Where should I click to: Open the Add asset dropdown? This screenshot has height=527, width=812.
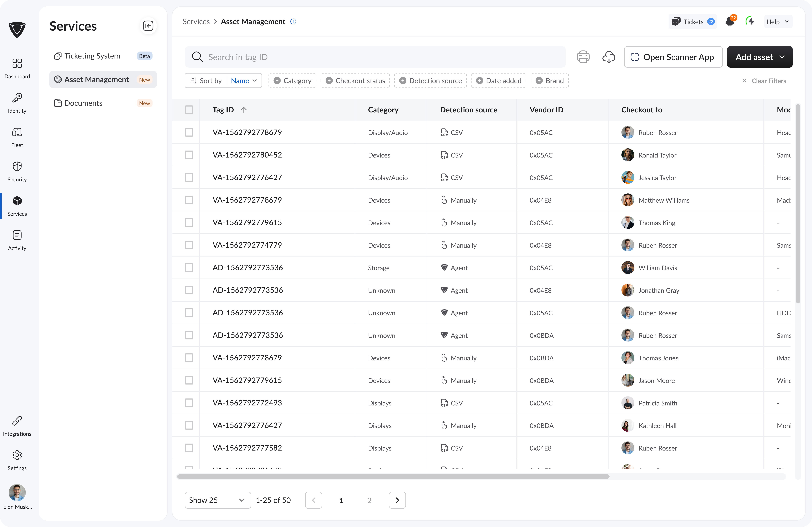coord(760,57)
